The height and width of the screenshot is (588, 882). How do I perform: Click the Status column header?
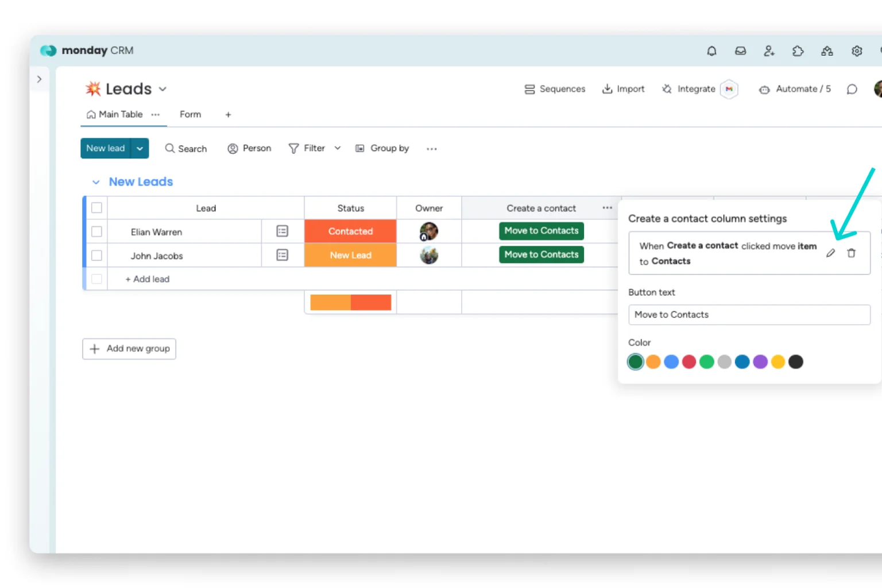(350, 208)
